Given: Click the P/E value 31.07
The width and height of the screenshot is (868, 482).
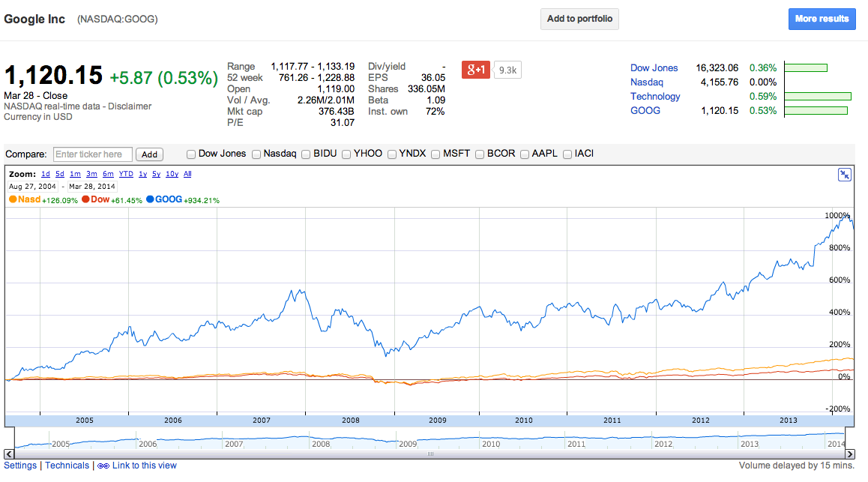Looking at the screenshot, I should [342, 123].
